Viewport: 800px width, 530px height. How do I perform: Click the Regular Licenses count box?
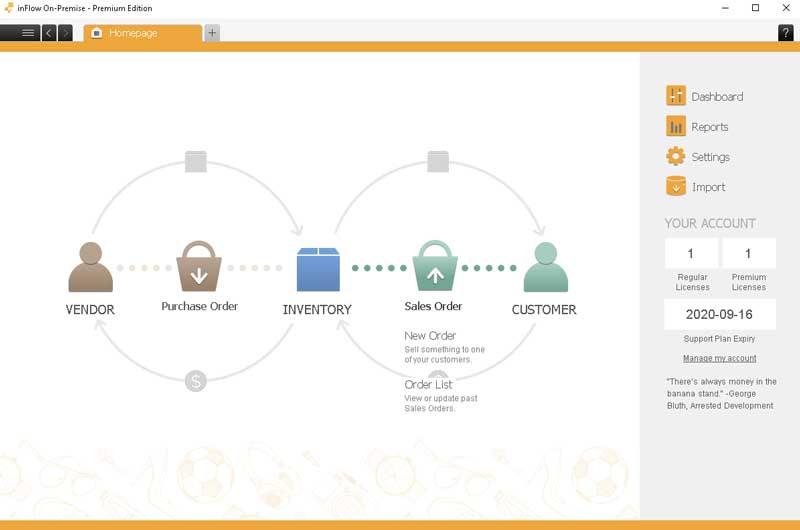pyautogui.click(x=691, y=253)
